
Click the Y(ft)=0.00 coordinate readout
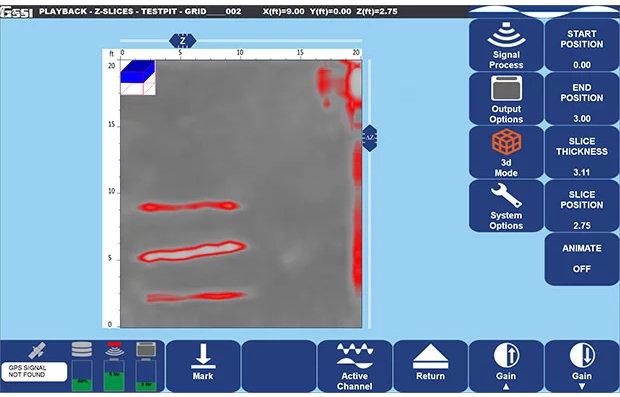330,11
